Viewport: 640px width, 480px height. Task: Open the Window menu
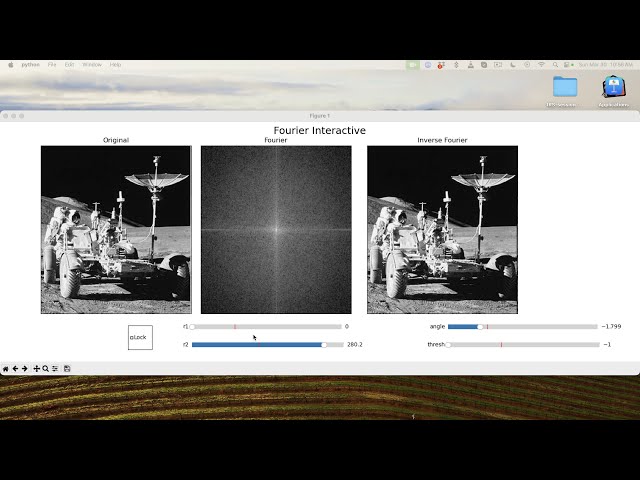(x=92, y=64)
